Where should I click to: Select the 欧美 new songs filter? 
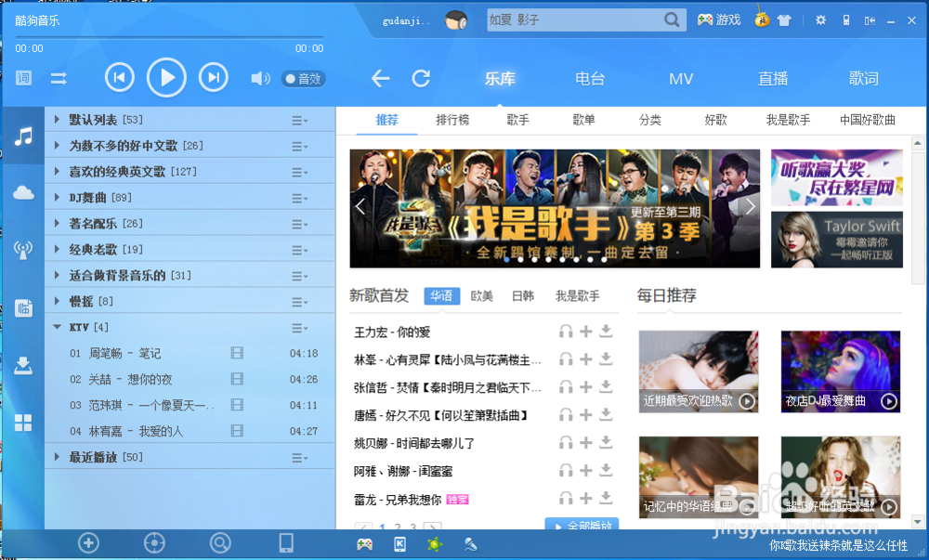pyautogui.click(x=481, y=296)
